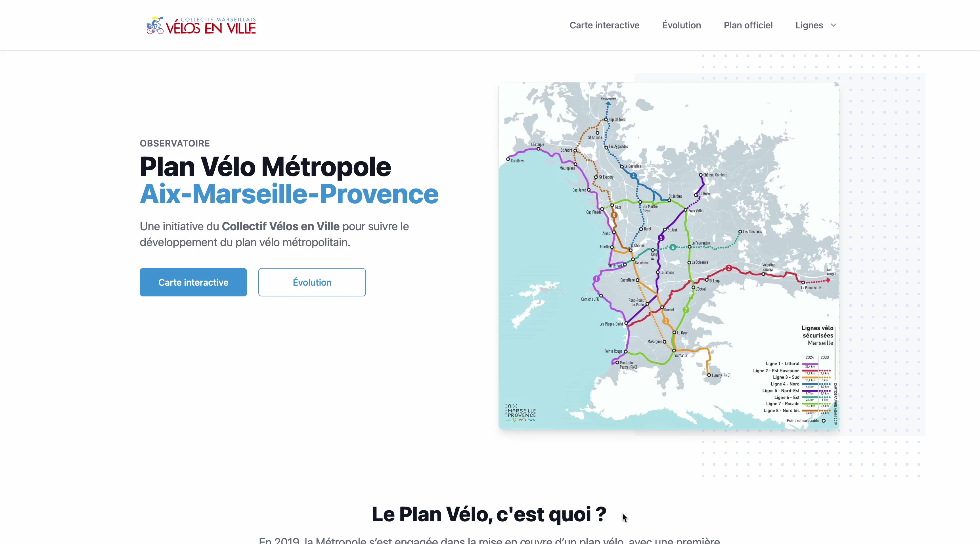Click the Vélos en Ville cyclist logo

click(x=154, y=25)
